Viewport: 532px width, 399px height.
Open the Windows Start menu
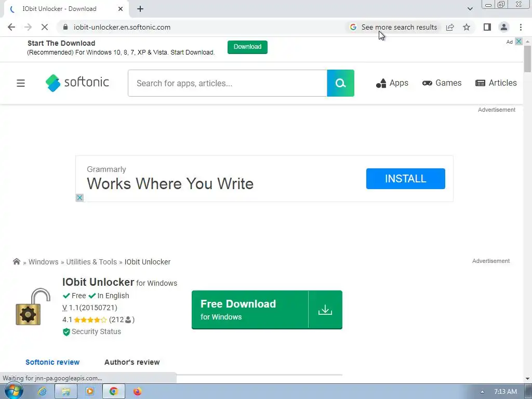(14, 392)
